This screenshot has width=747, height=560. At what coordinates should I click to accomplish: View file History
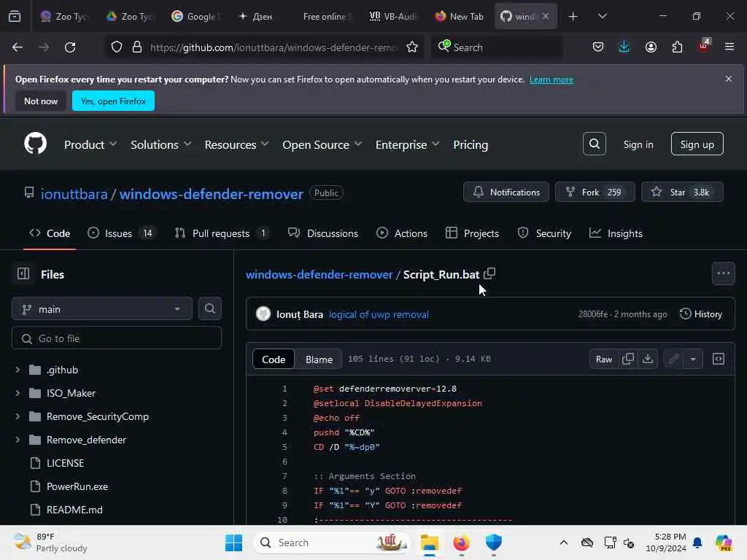coord(701,314)
